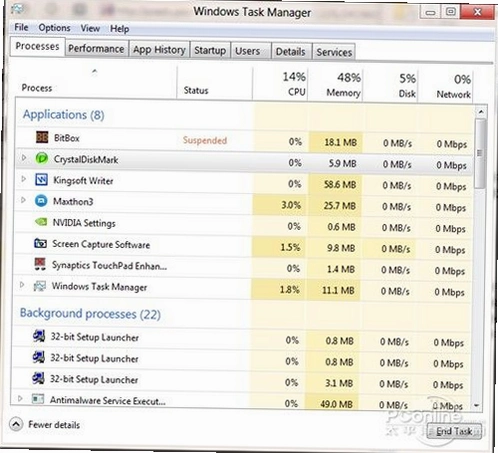The image size is (498, 453).
Task: Click Screen Capture Software's 1.5% CPU value
Action: pyautogui.click(x=290, y=247)
